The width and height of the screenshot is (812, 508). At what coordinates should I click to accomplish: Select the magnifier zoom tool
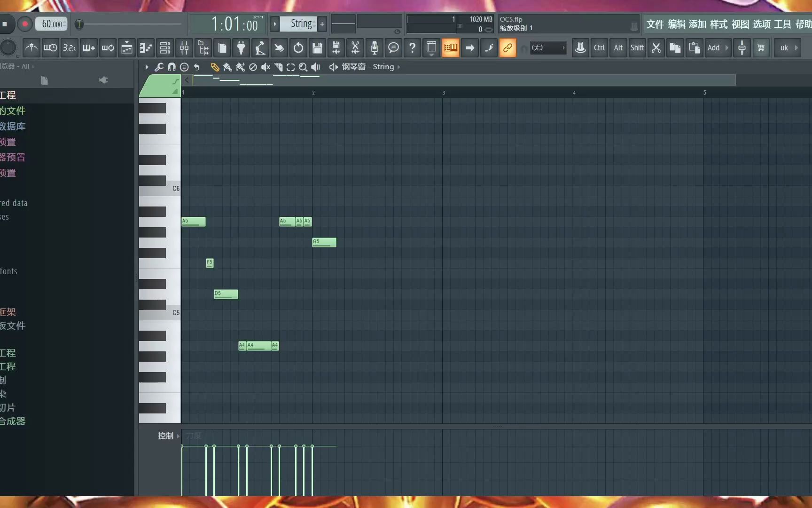(x=304, y=67)
